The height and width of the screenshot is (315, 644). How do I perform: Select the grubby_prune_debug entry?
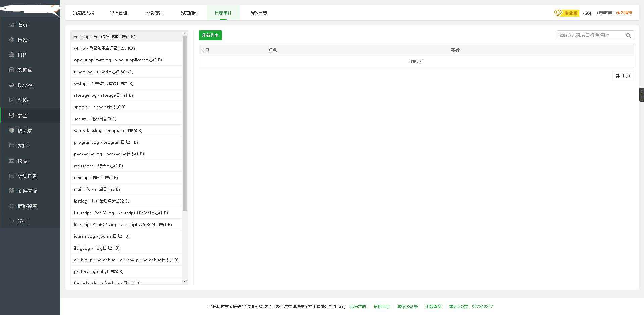click(x=126, y=260)
